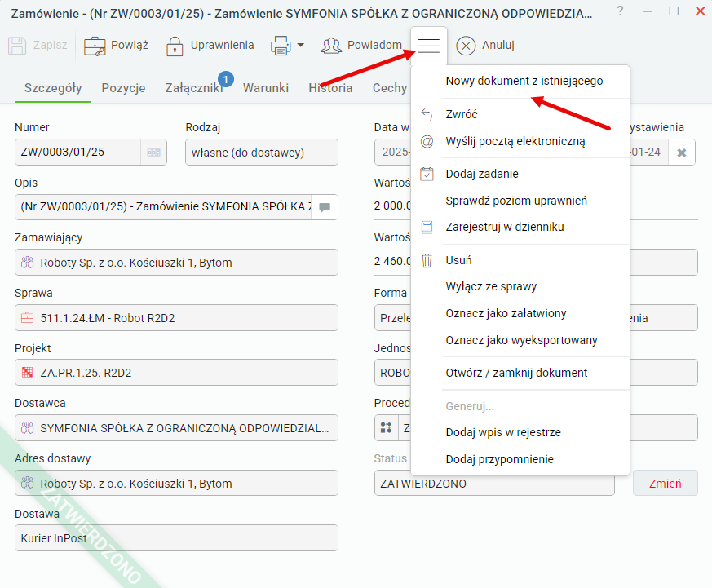Click the Adres dostawy contractor icon

pos(27,483)
